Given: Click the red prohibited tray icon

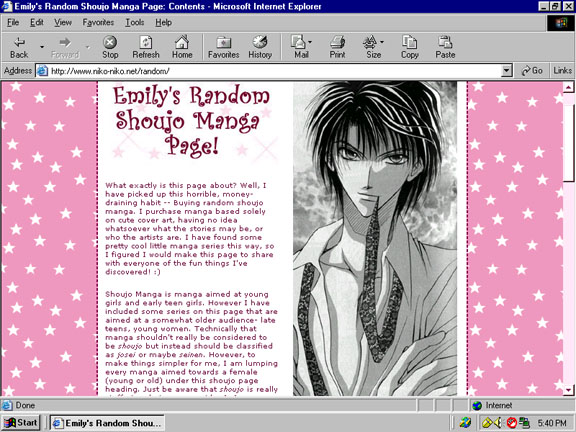Looking at the screenshot, I should click(511, 423).
